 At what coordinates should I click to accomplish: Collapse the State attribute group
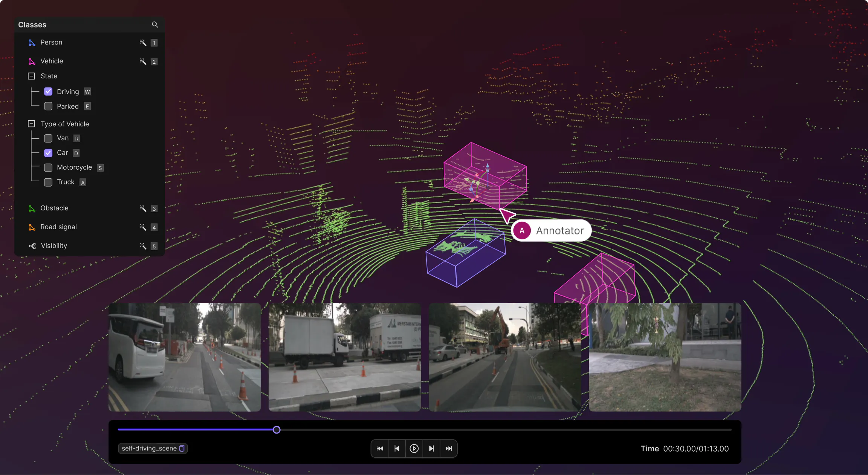(x=32, y=76)
